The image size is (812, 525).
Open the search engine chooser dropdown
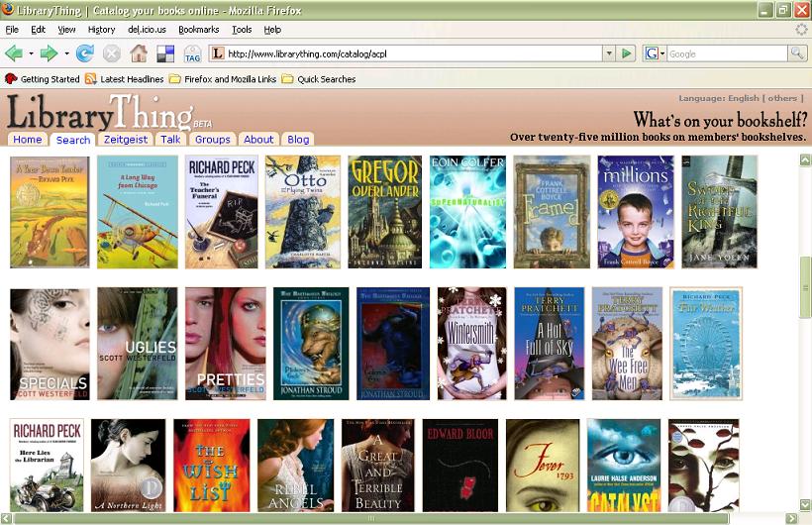662,53
